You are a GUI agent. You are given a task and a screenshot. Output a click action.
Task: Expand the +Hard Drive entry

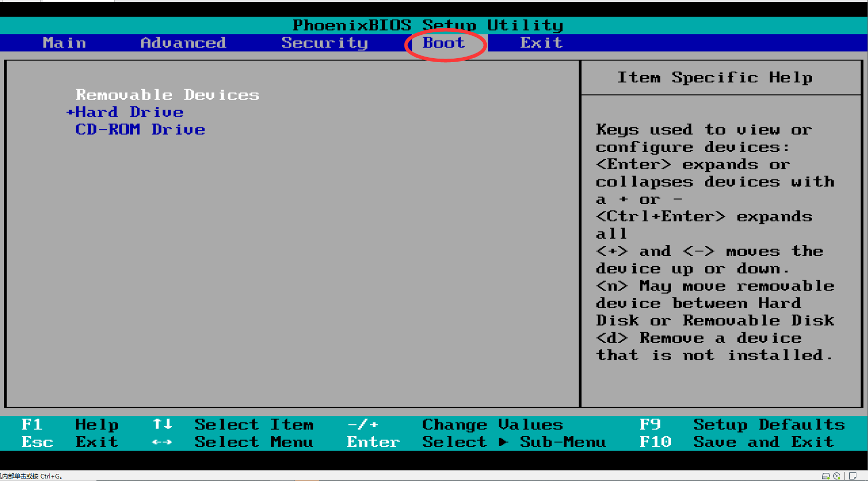point(125,112)
